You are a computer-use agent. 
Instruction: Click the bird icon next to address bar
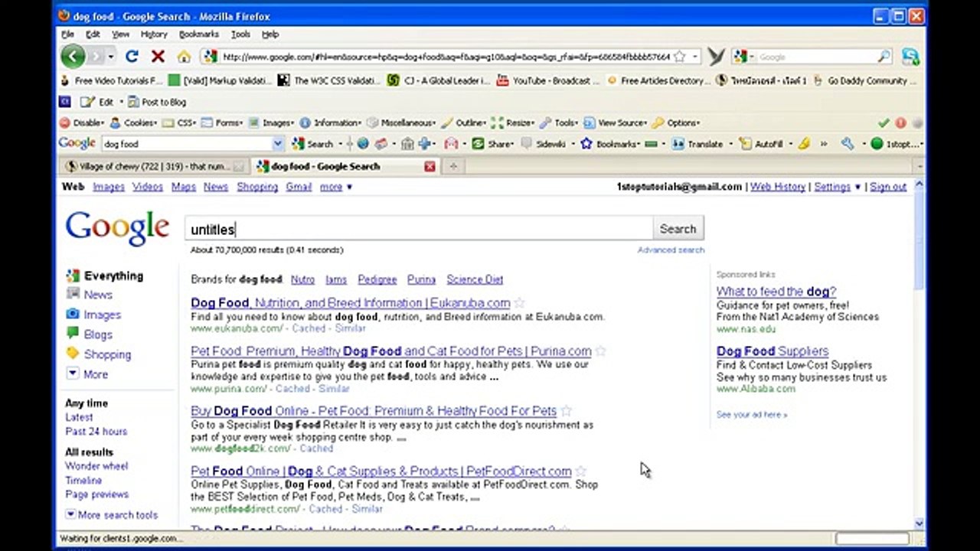pyautogui.click(x=716, y=57)
